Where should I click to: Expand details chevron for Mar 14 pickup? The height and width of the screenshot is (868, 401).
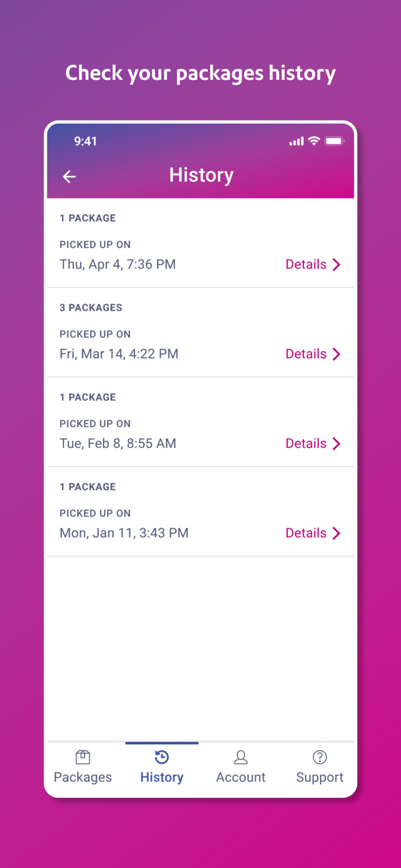click(x=337, y=354)
